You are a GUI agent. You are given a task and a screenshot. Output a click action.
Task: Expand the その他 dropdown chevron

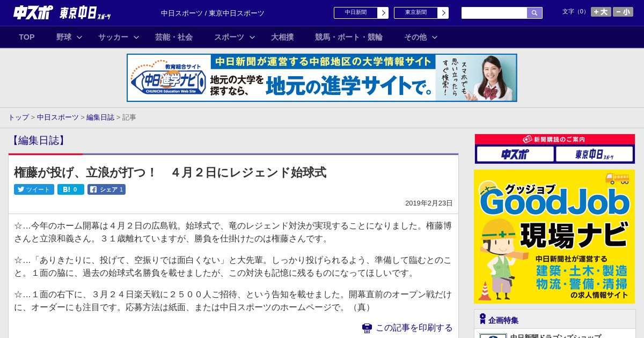point(435,38)
